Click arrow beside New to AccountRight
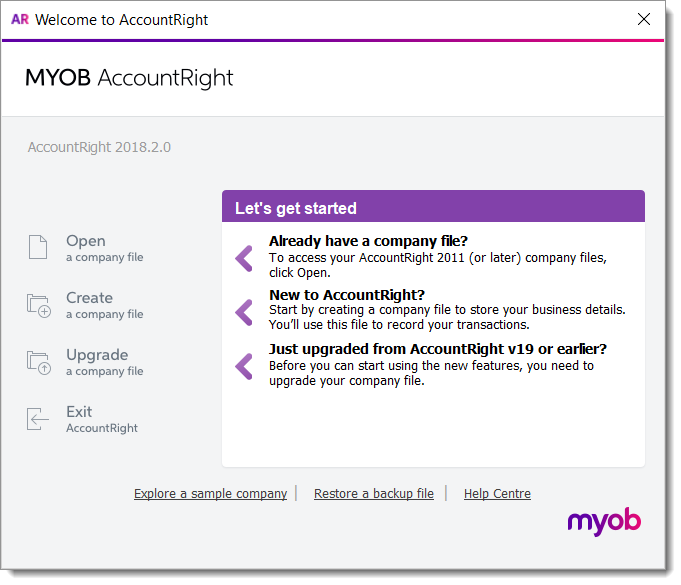The height and width of the screenshot is (585, 681). [x=244, y=312]
